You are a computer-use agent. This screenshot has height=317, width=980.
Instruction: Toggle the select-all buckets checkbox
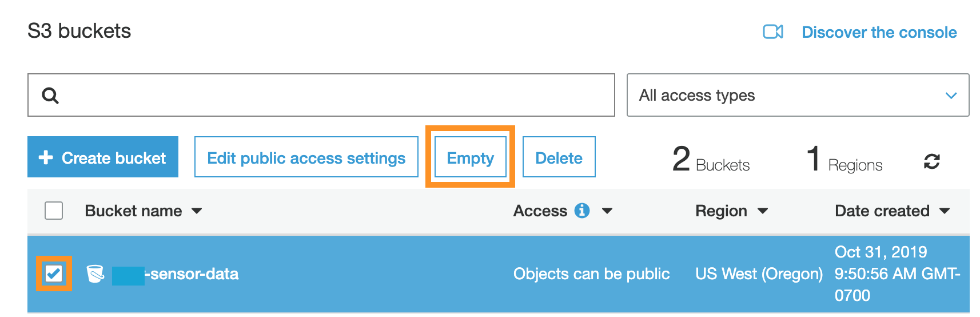click(x=54, y=211)
